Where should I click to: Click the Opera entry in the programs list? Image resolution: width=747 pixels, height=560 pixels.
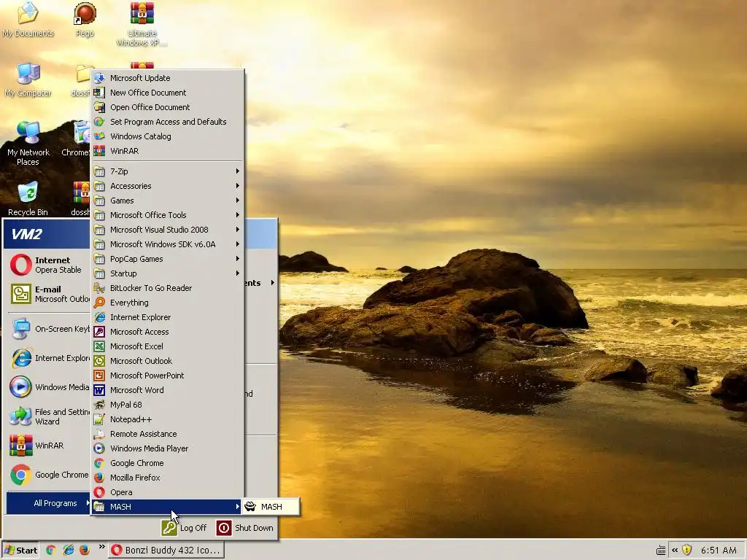pos(168,492)
